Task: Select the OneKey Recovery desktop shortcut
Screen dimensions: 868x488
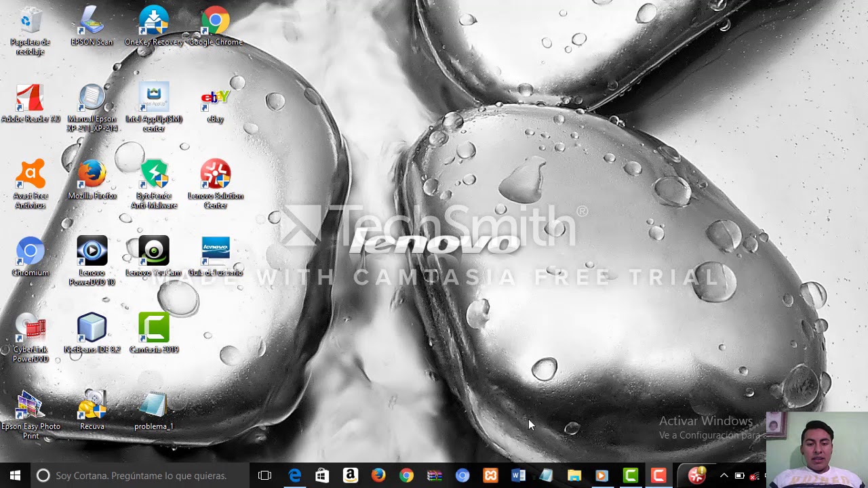Action: pyautogui.click(x=154, y=26)
